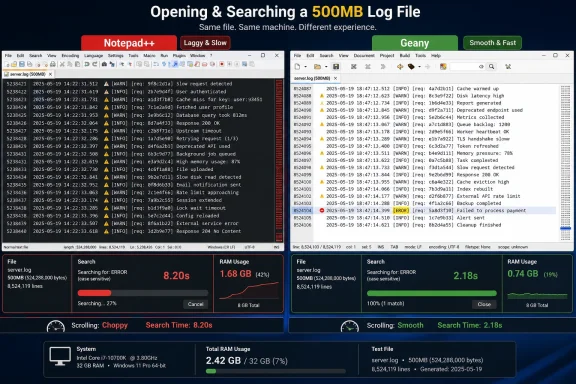Click the Compile icon in Geany toolbar
Image resolution: width=576 pixels, height=384 pixels.
pos(400,67)
